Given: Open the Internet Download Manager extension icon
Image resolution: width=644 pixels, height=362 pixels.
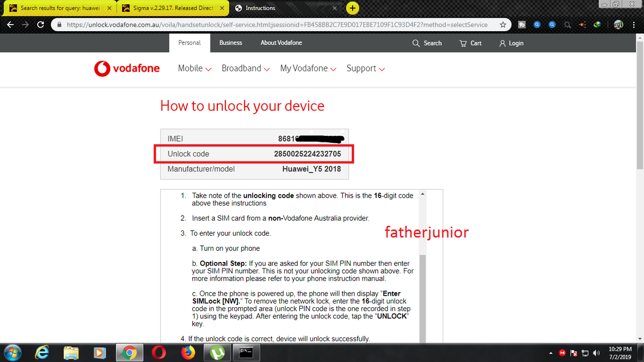Looking at the screenshot, I should pyautogui.click(x=598, y=24).
